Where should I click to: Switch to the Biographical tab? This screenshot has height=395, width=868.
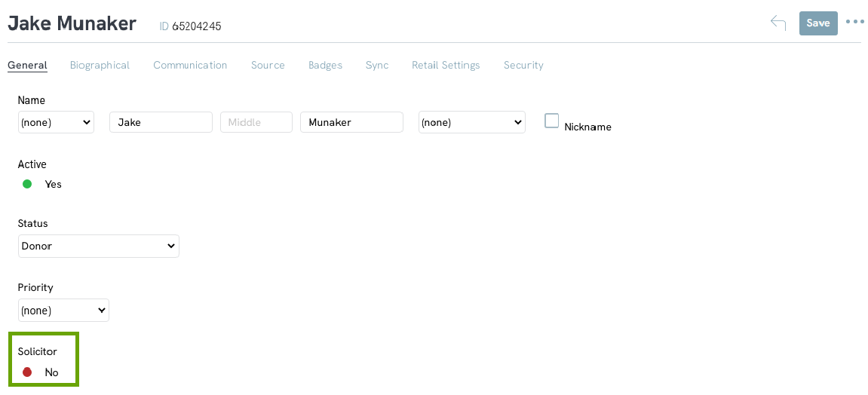(x=100, y=66)
